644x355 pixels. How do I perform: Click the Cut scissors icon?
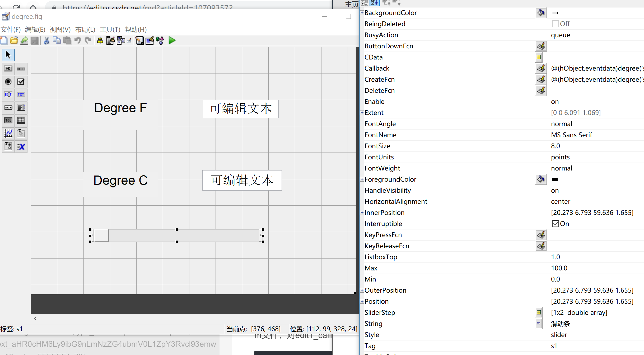pyautogui.click(x=46, y=40)
